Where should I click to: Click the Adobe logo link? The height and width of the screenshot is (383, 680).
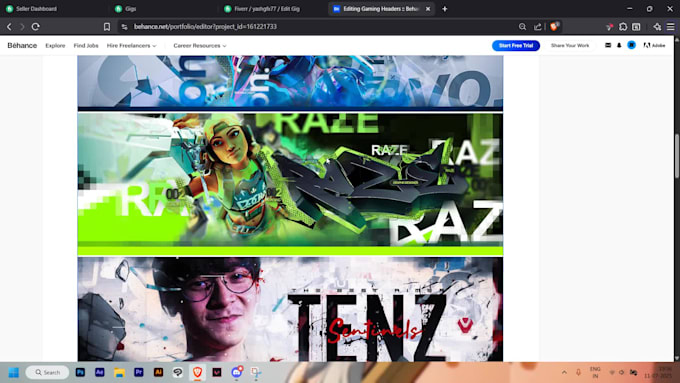(x=654, y=46)
